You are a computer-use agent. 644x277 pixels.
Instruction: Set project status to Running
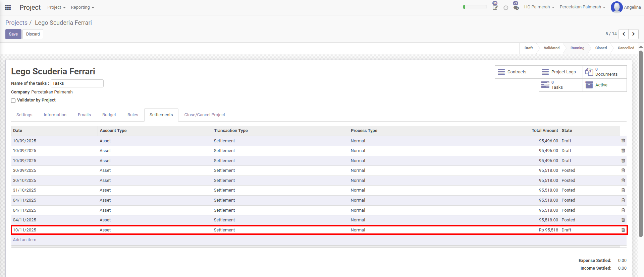pos(577,48)
